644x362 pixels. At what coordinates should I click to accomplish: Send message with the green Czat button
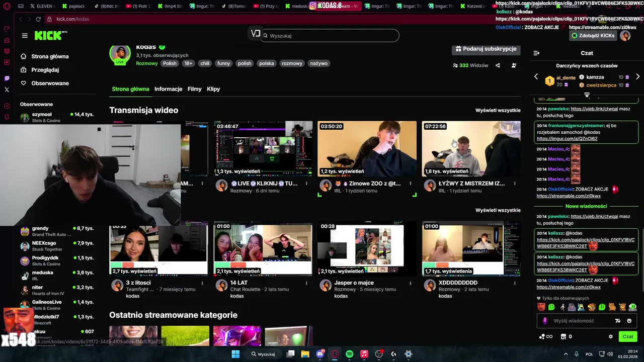click(628, 337)
